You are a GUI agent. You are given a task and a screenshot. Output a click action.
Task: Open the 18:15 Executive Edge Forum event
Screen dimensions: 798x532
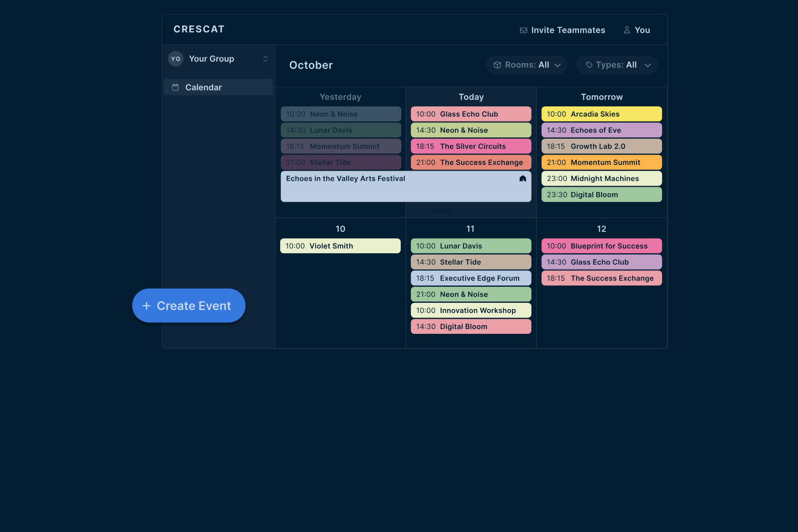point(471,278)
